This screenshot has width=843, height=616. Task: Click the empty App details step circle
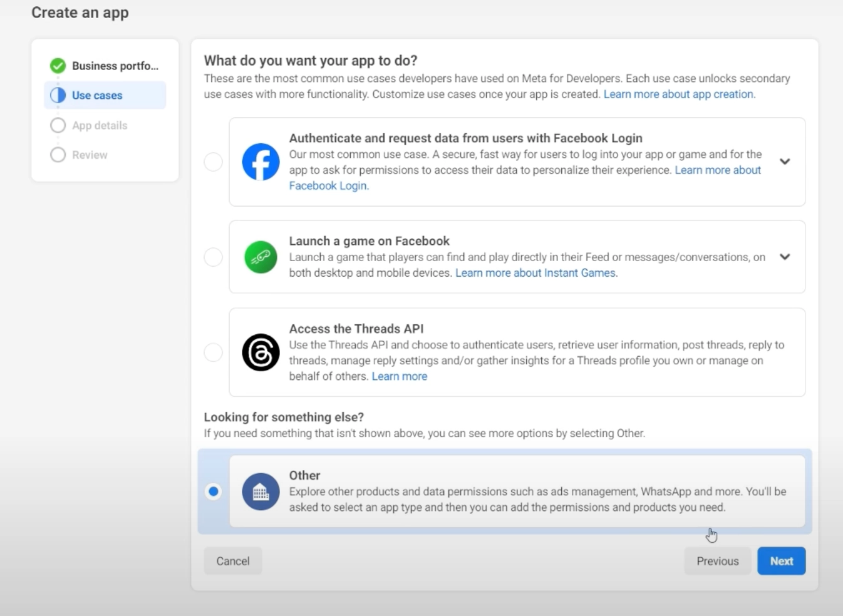tap(58, 125)
